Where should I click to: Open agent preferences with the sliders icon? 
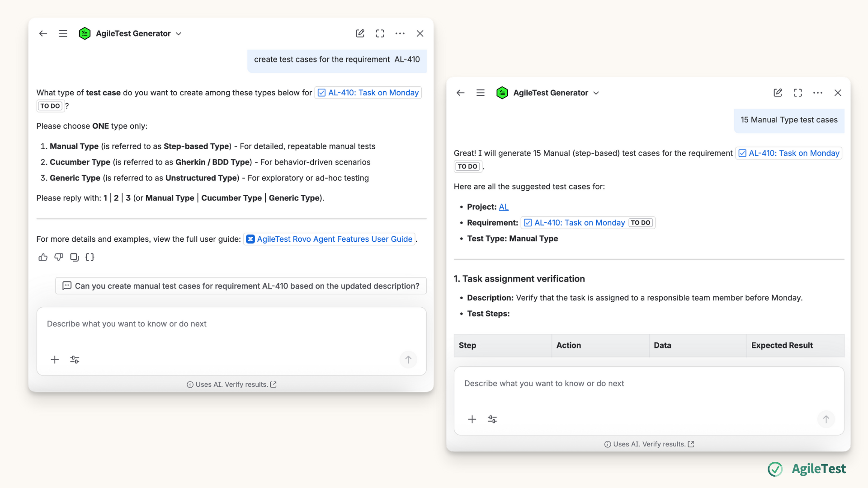[75, 360]
